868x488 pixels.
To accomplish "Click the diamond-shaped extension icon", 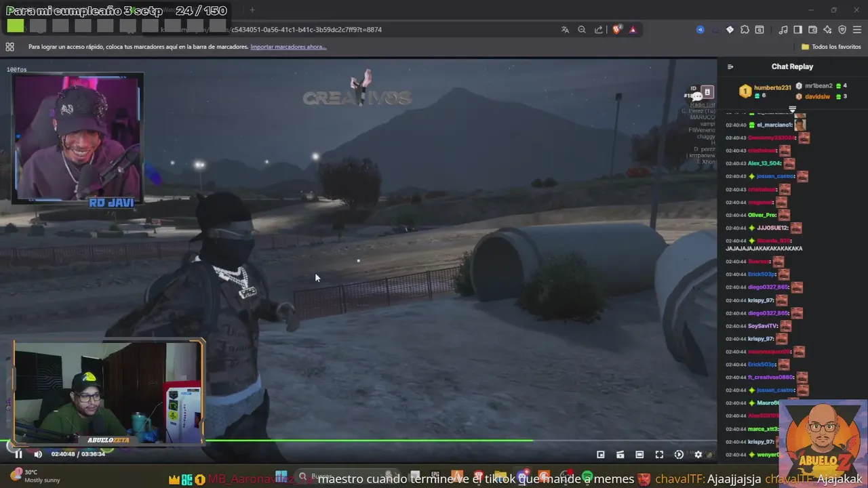I will [730, 30].
